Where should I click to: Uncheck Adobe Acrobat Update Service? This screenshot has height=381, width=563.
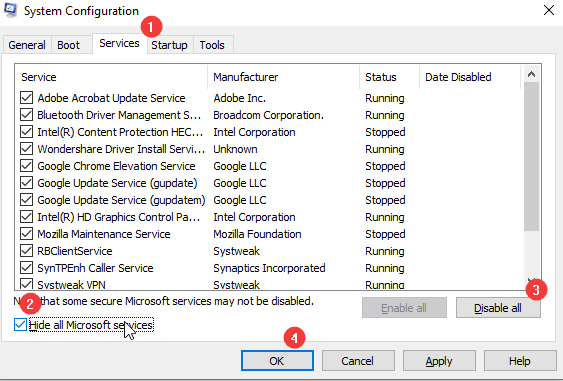pyautogui.click(x=27, y=98)
